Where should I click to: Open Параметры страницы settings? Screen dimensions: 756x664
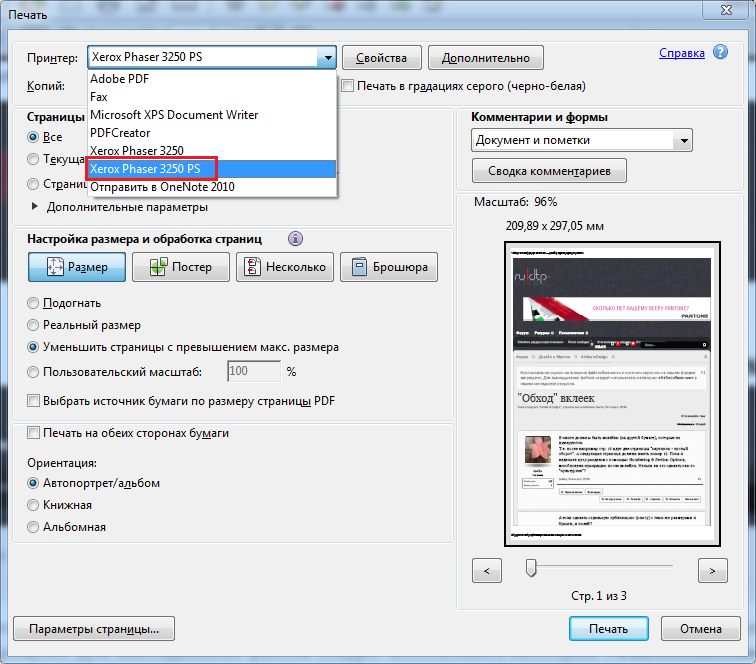[94, 629]
